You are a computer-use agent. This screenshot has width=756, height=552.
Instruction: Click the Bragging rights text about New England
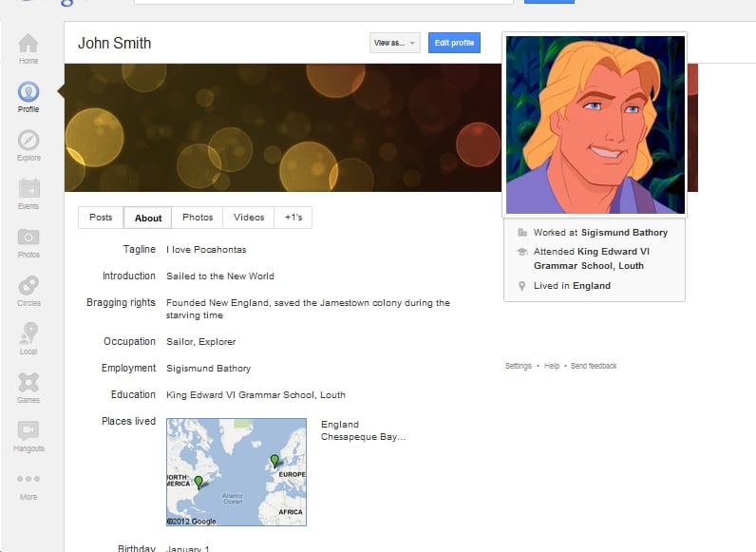point(308,309)
